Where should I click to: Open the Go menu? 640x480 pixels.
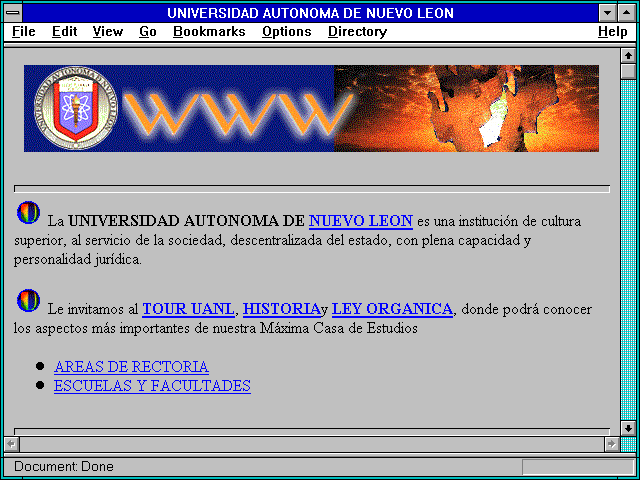(148, 32)
